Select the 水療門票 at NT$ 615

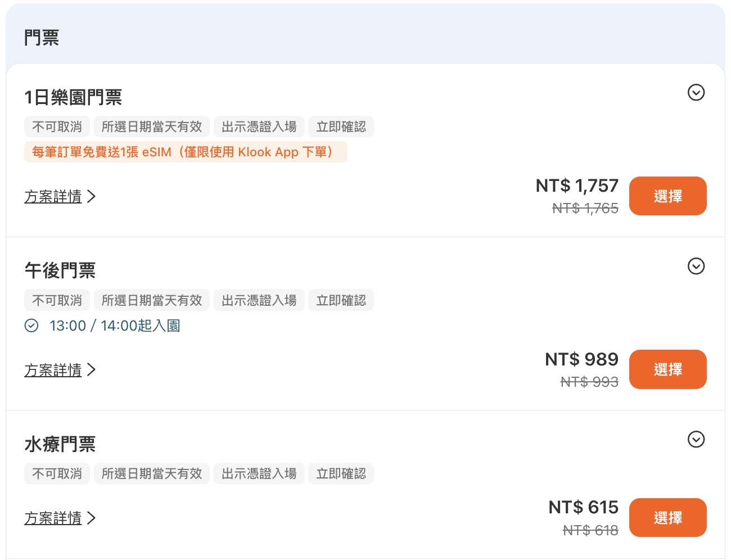tap(667, 518)
